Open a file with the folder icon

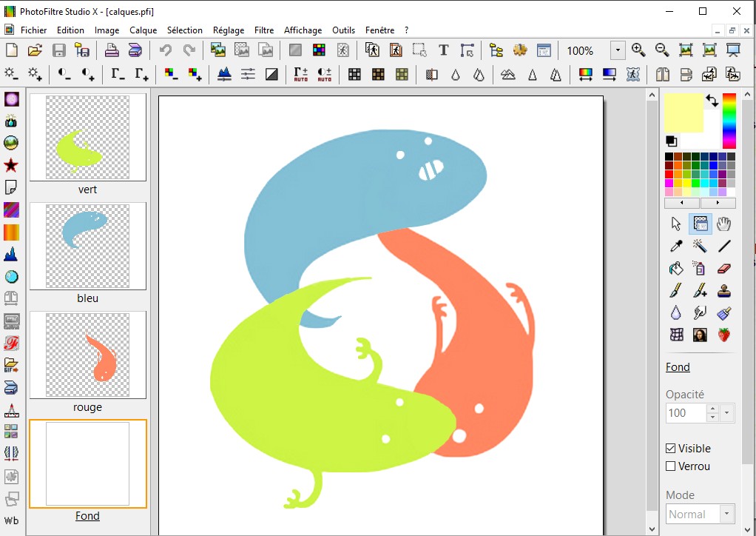click(x=35, y=50)
